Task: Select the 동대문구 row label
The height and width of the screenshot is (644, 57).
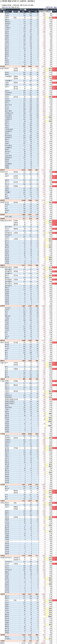Action: [7, 24]
